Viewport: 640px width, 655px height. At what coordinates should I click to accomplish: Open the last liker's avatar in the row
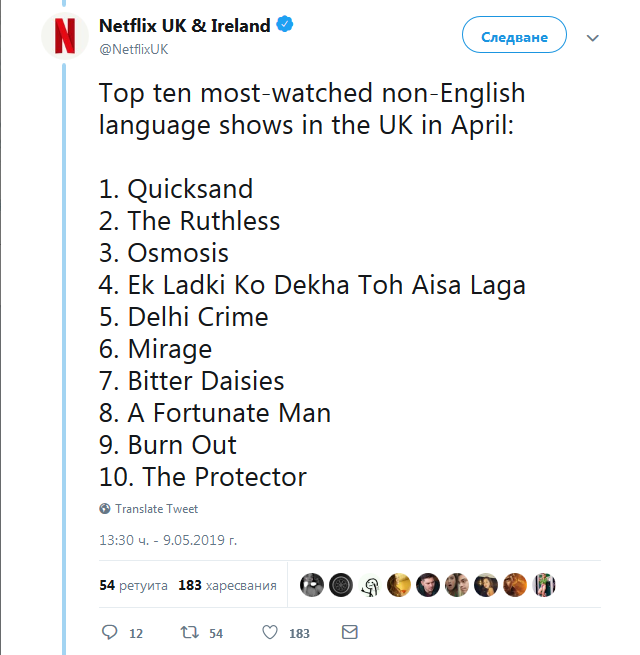pyautogui.click(x=544, y=585)
